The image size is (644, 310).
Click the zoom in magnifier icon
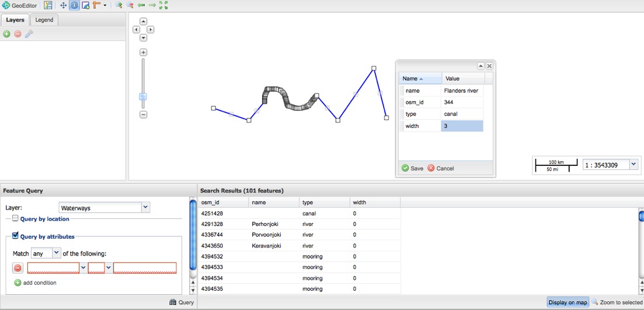pyautogui.click(x=119, y=5)
